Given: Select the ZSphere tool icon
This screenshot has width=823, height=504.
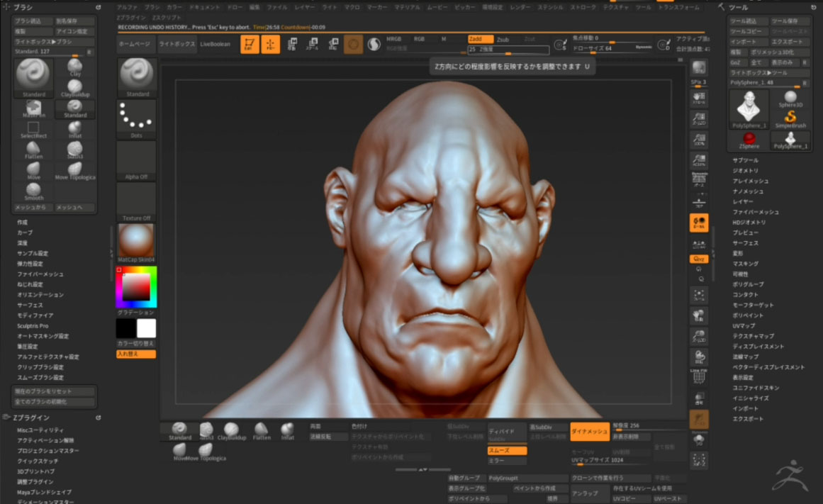Looking at the screenshot, I should (749, 138).
